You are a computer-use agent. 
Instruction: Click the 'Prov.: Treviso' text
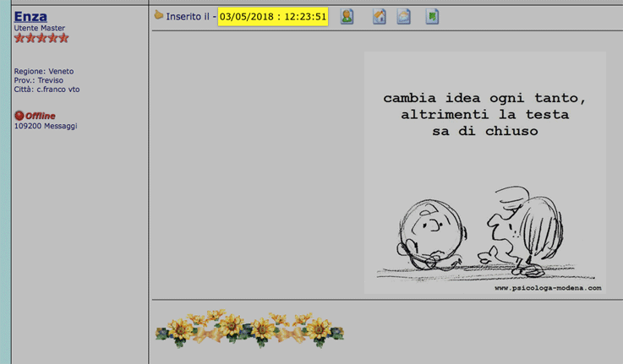click(x=39, y=80)
